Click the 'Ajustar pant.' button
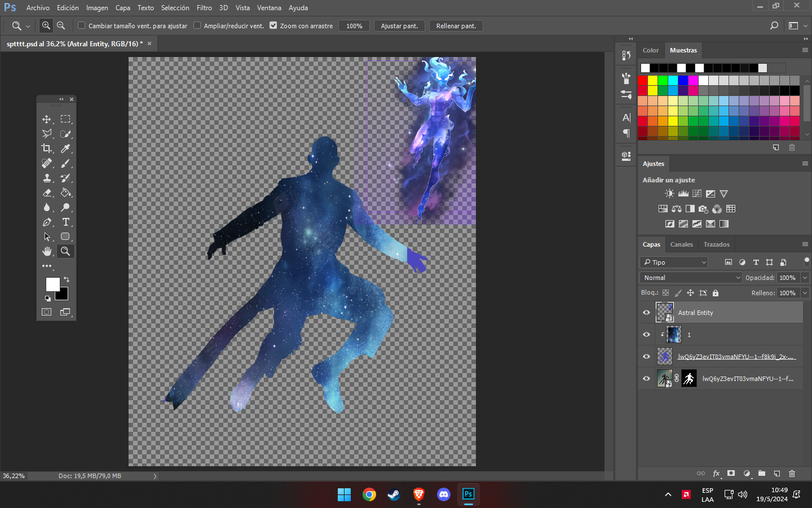The image size is (812, 508). pos(399,26)
